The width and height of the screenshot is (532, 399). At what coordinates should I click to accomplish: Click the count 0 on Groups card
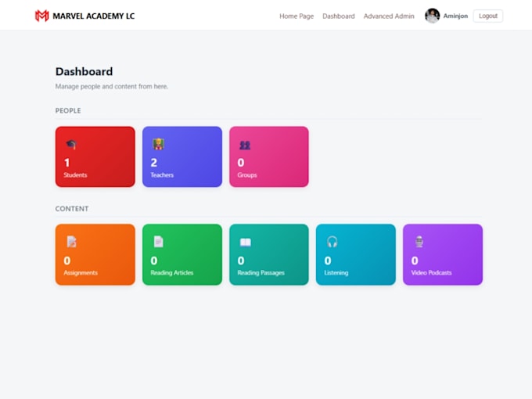241,163
